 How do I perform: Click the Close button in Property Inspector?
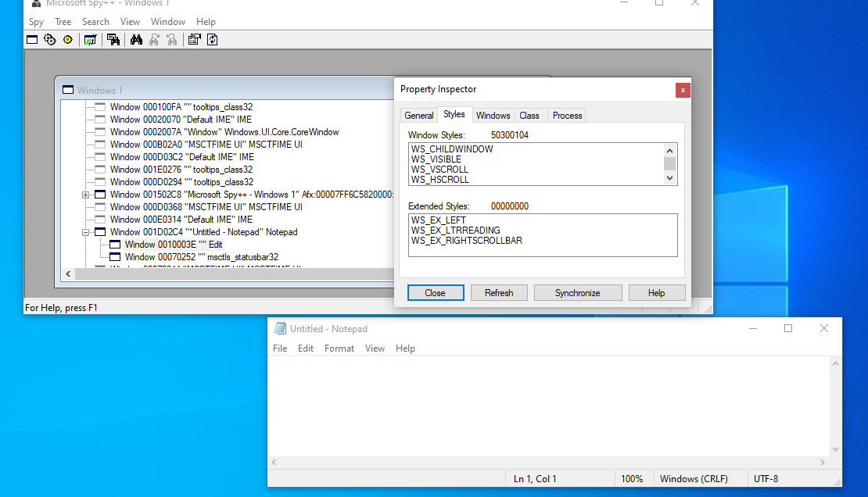coord(436,293)
